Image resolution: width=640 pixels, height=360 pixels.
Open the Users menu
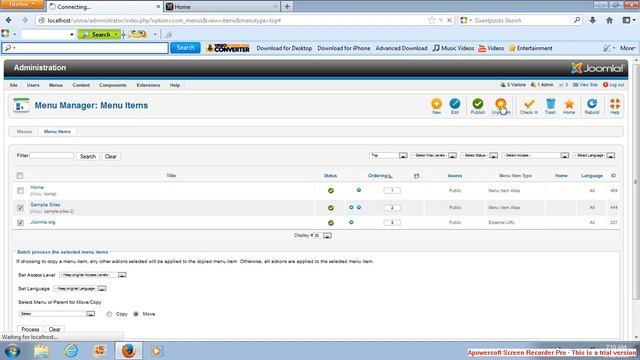point(33,85)
